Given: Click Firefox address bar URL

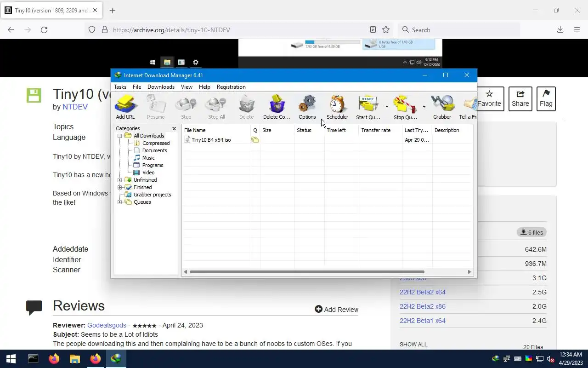Looking at the screenshot, I should 171,30.
